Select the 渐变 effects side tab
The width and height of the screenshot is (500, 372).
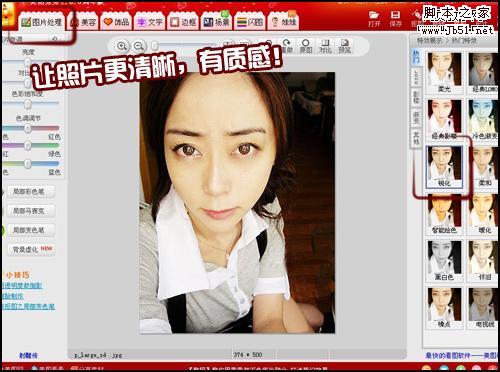pos(416,118)
